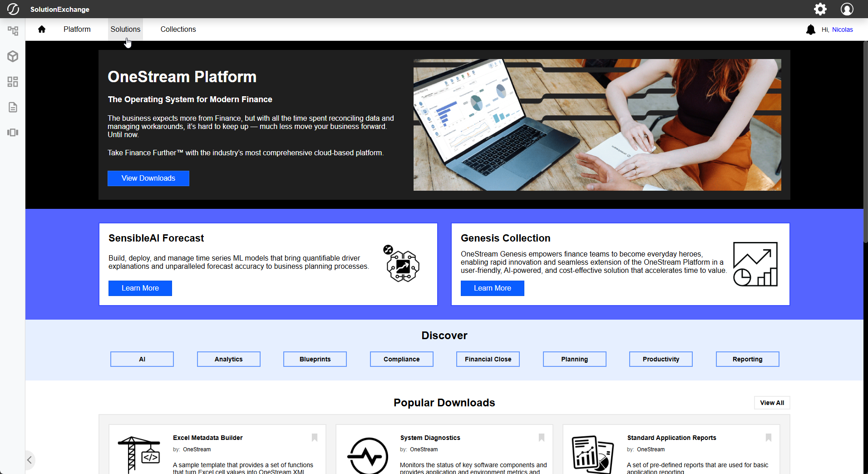
Task: Select the cube icon in sidebar
Action: [x=13, y=56]
